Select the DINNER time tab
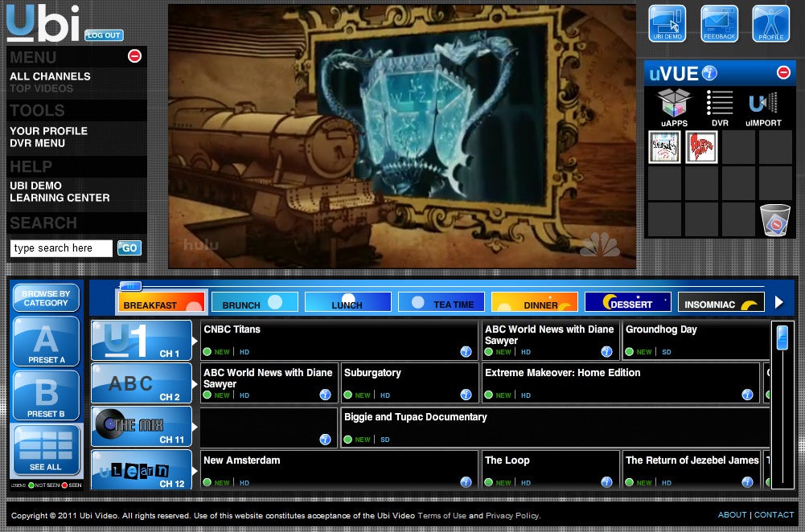 [x=535, y=302]
